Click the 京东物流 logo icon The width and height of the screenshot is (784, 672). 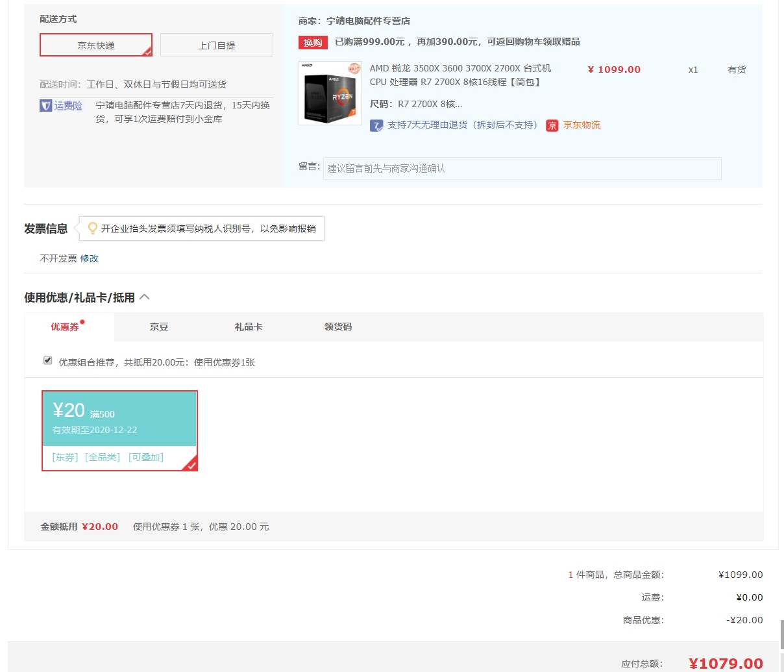552,125
